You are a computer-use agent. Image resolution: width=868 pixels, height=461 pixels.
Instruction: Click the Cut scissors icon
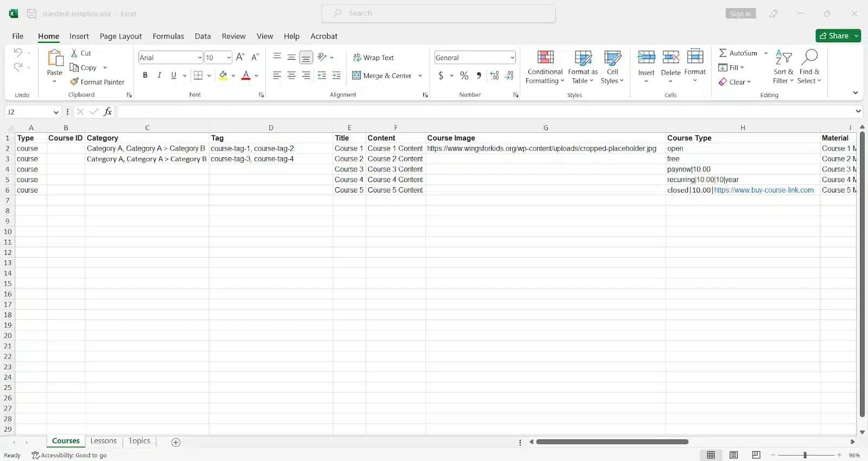point(74,53)
